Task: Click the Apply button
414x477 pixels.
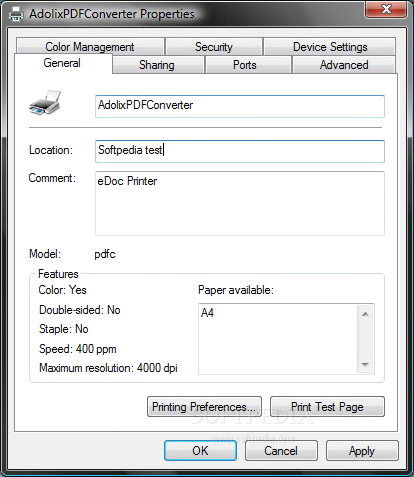Action: [x=362, y=451]
